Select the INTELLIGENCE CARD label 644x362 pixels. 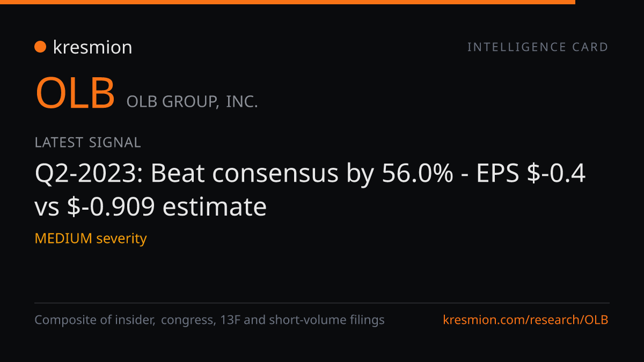point(538,47)
